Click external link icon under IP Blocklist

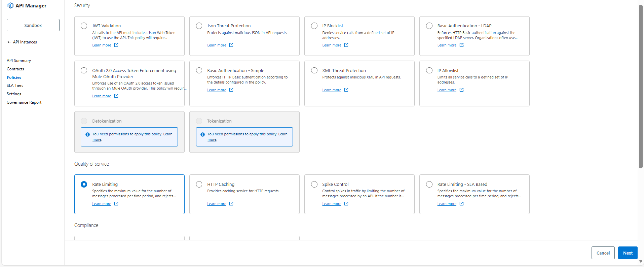[x=346, y=45]
